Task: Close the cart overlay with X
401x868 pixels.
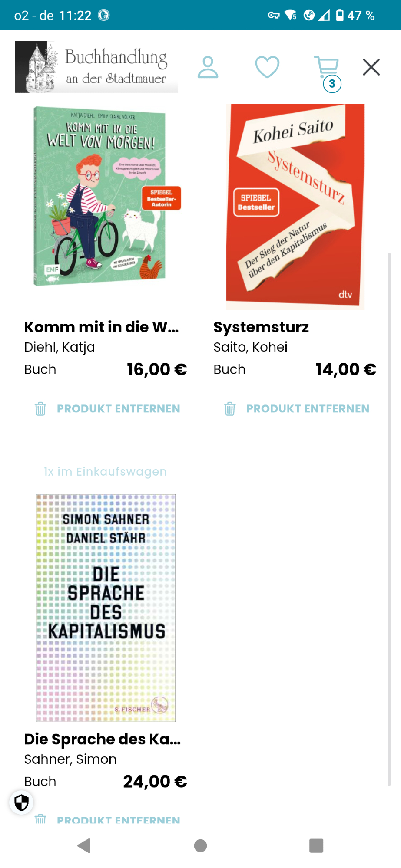Action: click(x=371, y=67)
